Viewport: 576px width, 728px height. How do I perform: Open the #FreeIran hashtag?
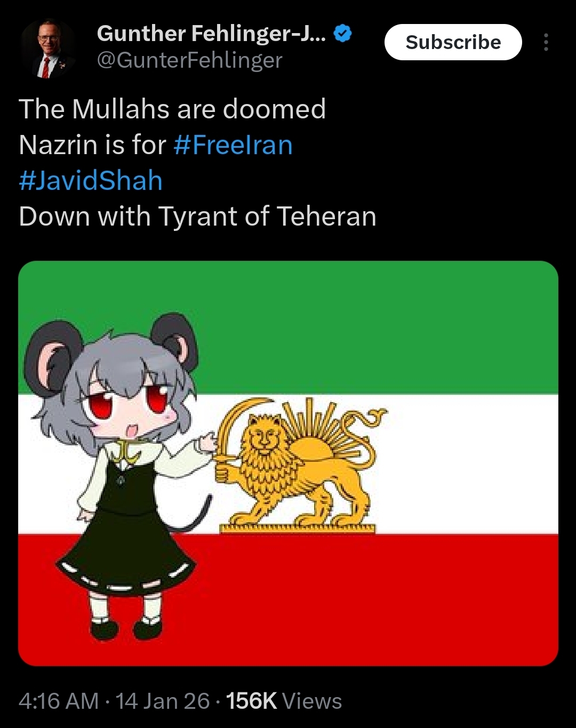click(233, 145)
